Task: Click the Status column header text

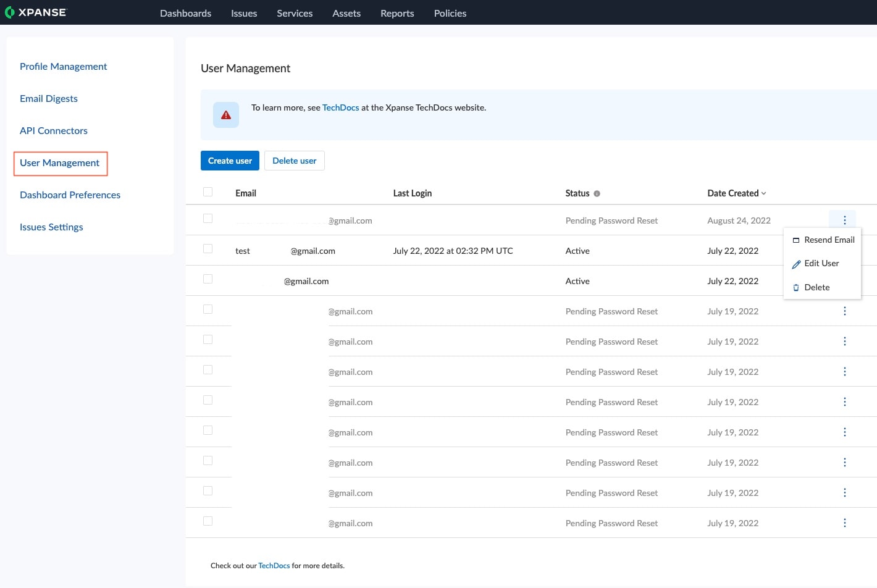Action: click(x=577, y=193)
